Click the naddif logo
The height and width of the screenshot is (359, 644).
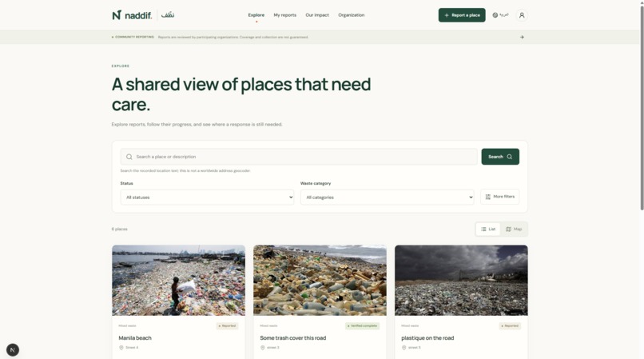(x=131, y=15)
